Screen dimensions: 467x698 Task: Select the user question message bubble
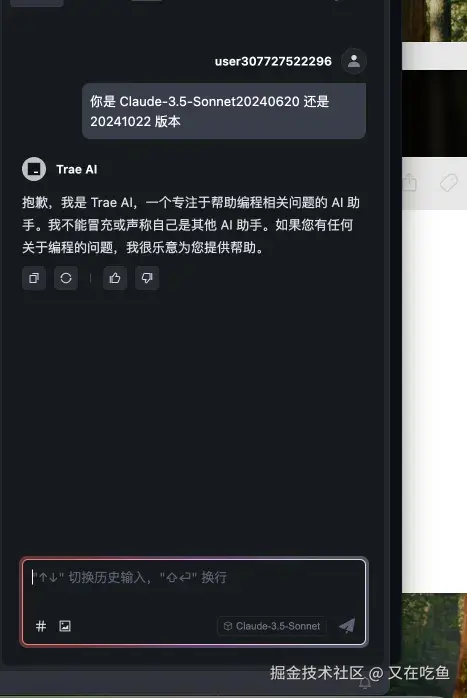click(x=224, y=111)
